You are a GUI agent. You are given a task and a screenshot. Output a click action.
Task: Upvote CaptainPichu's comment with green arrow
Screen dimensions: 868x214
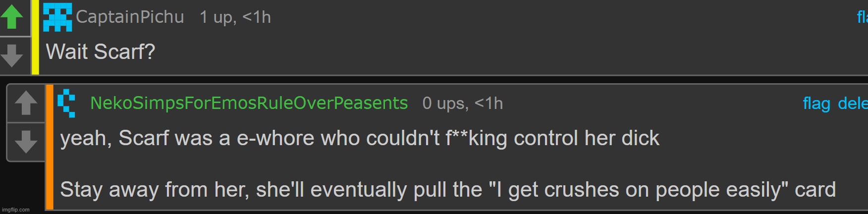pos(12,17)
